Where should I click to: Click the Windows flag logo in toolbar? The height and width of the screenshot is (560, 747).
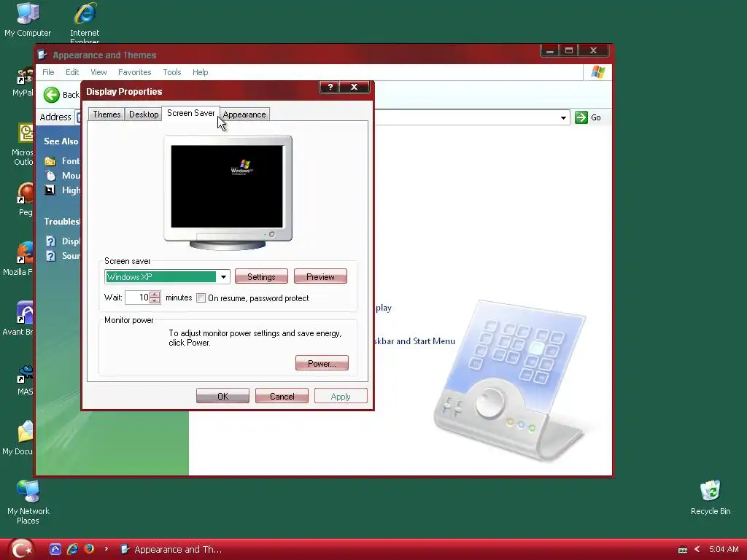(598, 72)
